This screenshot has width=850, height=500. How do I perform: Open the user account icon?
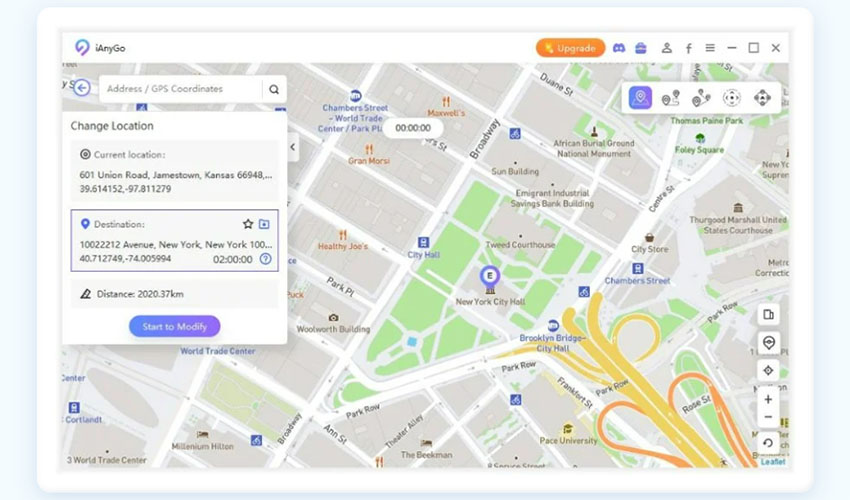(x=667, y=48)
